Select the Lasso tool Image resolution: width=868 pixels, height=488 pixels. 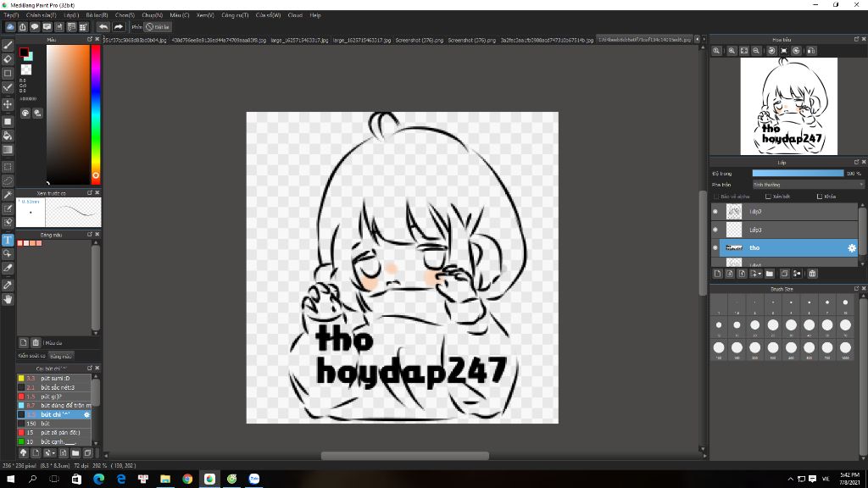tap(8, 180)
